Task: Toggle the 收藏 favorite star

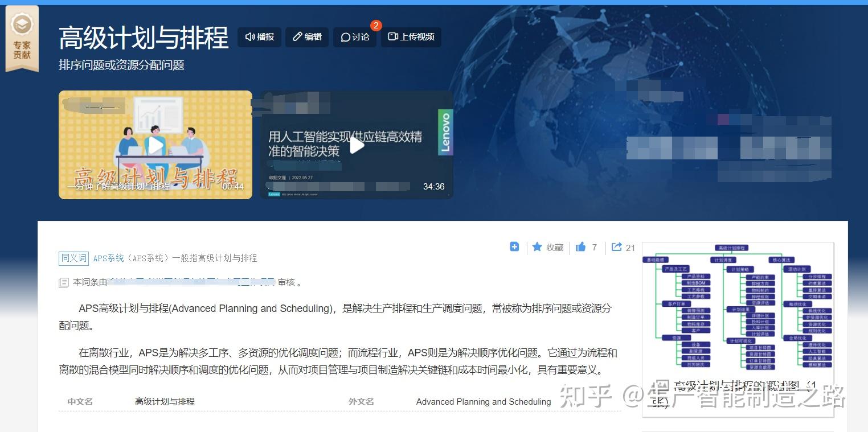Action: click(x=546, y=247)
